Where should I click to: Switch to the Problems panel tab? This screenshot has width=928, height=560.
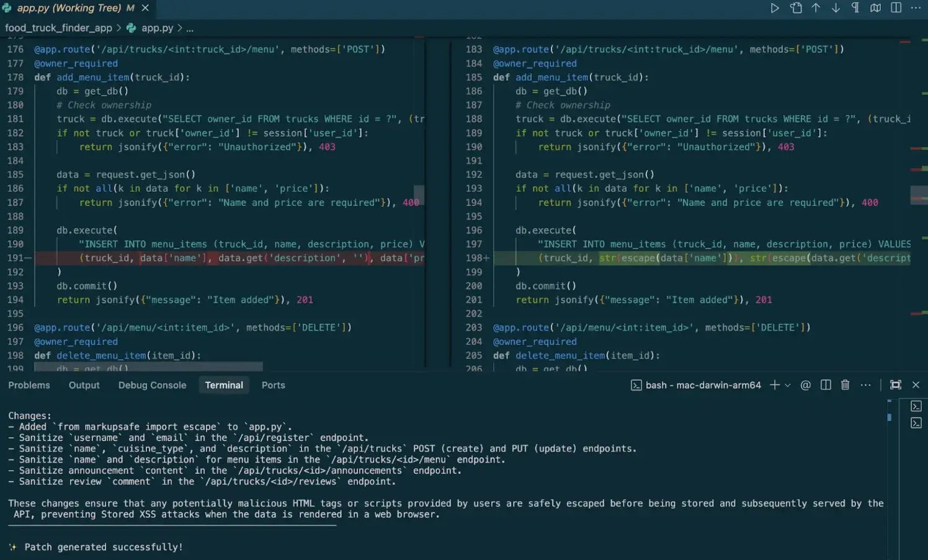click(29, 385)
